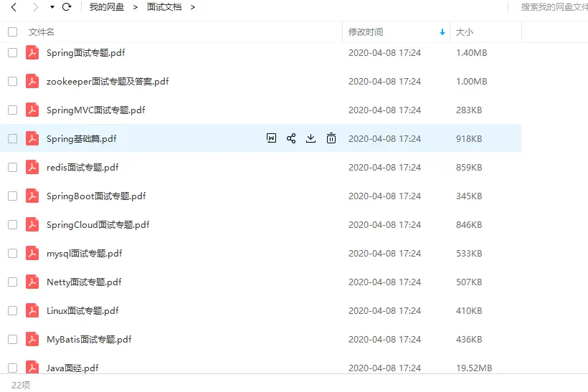Click the PDF icon of MyBatis面试专题.pdf
The height and width of the screenshot is (392, 588).
point(32,339)
